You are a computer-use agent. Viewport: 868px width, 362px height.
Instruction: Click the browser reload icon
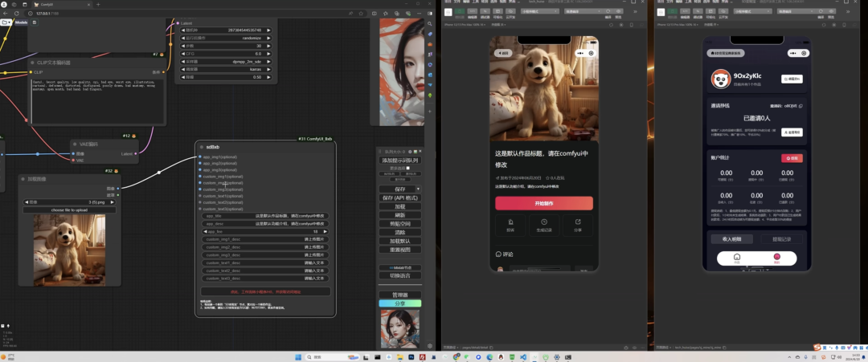[17, 14]
